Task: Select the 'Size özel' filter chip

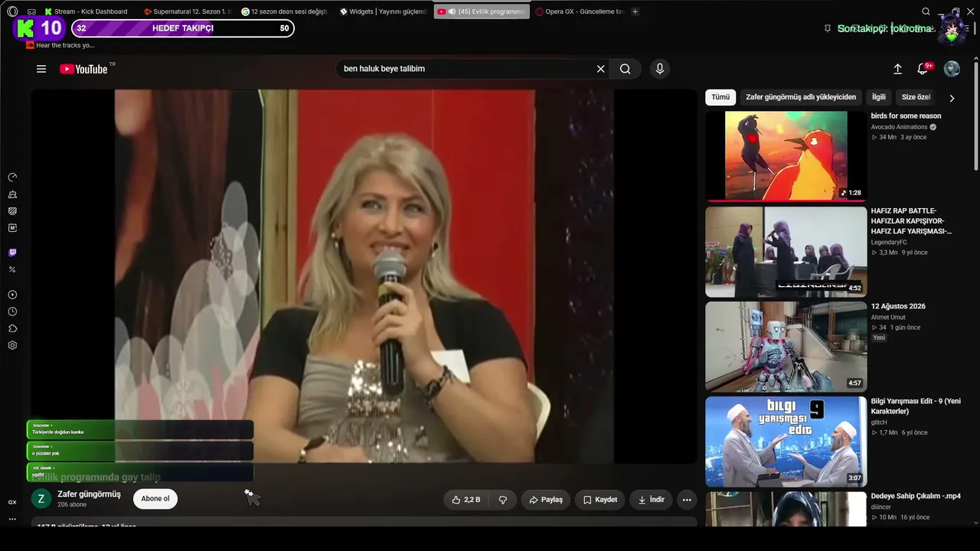Action: 916,97
